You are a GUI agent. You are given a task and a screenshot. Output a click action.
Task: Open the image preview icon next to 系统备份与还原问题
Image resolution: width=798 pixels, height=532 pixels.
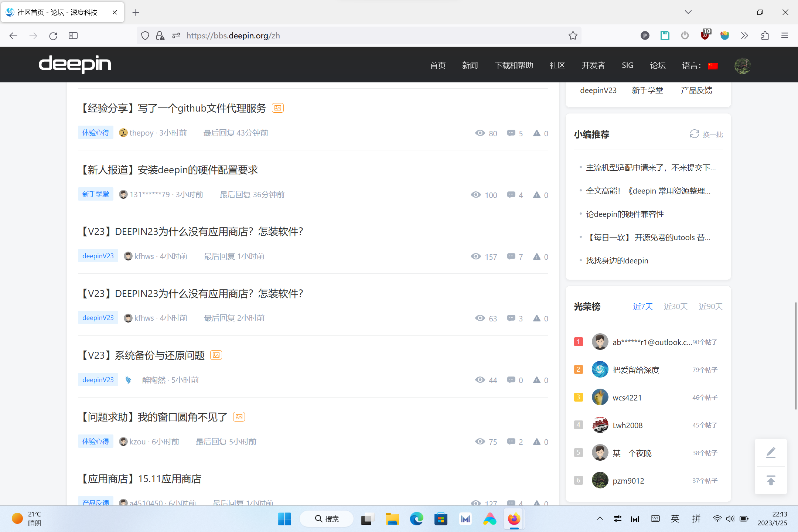pyautogui.click(x=216, y=355)
